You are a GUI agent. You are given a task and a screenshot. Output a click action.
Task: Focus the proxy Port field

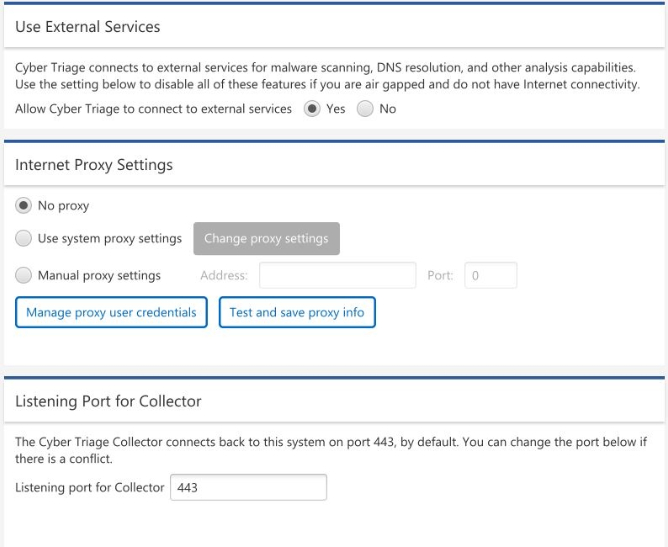coord(489,275)
